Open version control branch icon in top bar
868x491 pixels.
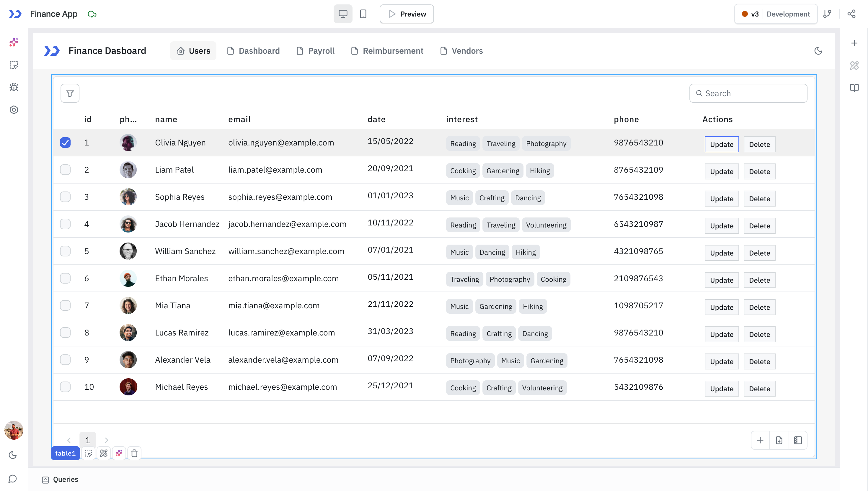pyautogui.click(x=827, y=14)
